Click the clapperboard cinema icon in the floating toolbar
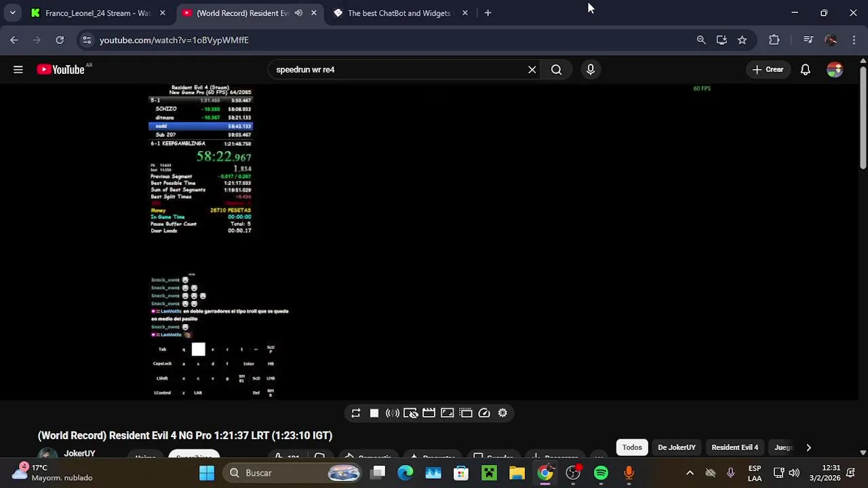This screenshot has width=868, height=488. [x=429, y=413]
